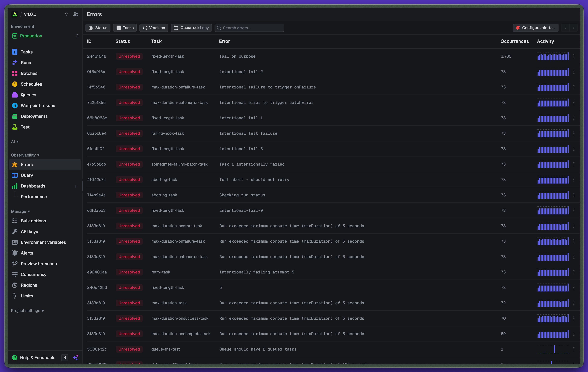588x372 pixels.
Task: Open the Tasks filter dropdown
Action: pyautogui.click(x=125, y=28)
